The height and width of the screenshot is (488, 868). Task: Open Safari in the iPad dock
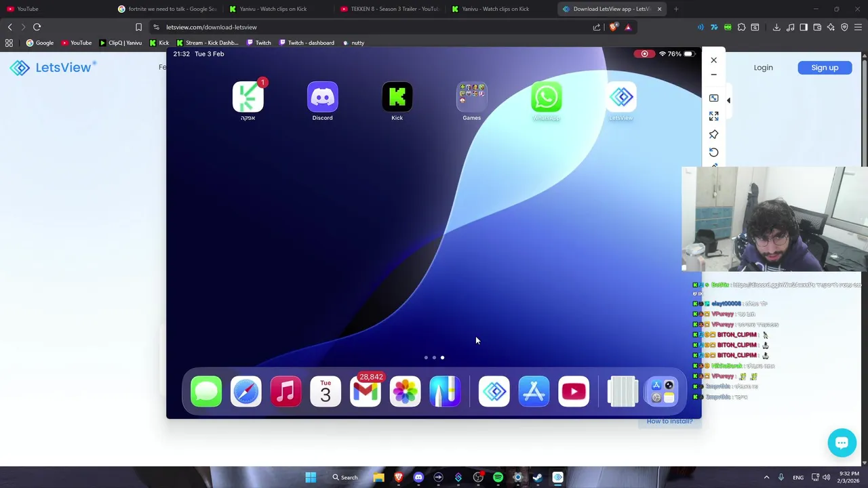pos(245,392)
